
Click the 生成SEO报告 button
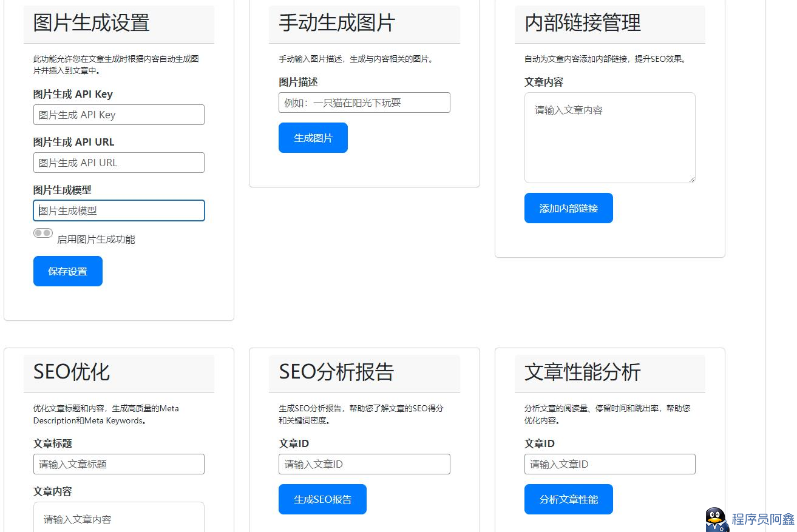322,499
